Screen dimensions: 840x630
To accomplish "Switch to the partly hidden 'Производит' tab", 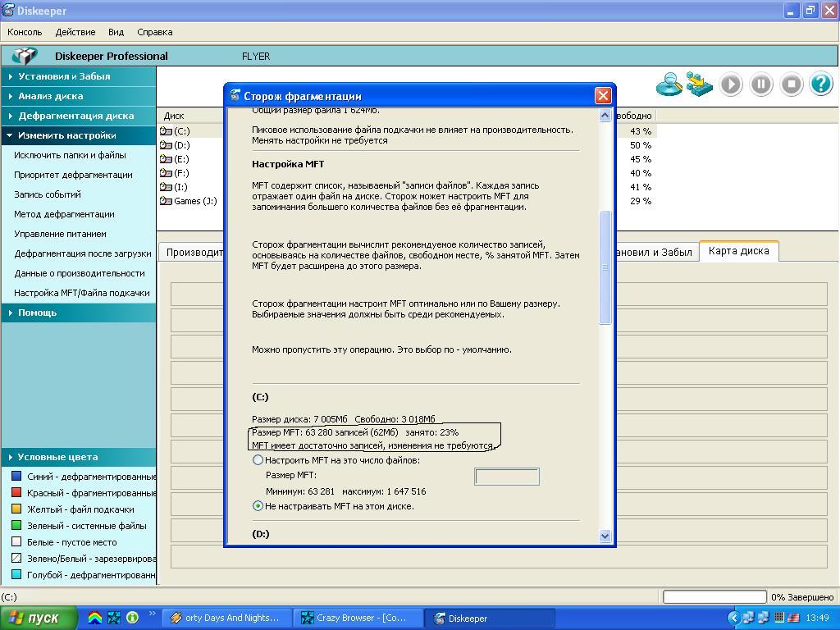I will click(x=192, y=253).
